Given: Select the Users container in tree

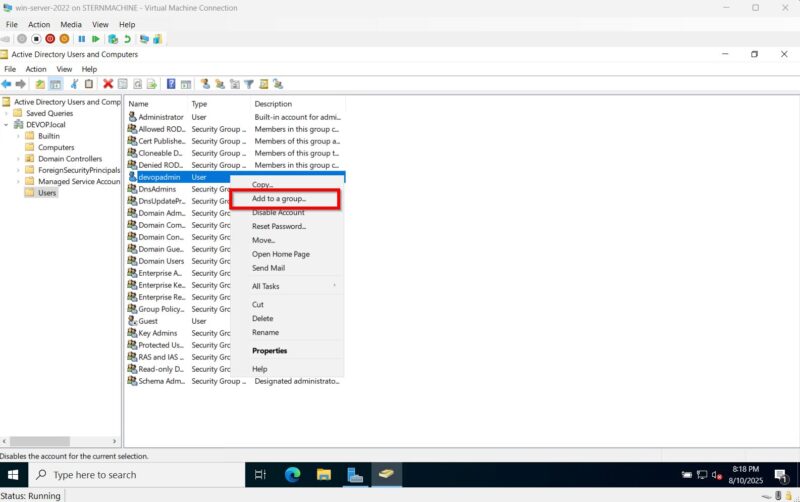Looking at the screenshot, I should coord(47,193).
